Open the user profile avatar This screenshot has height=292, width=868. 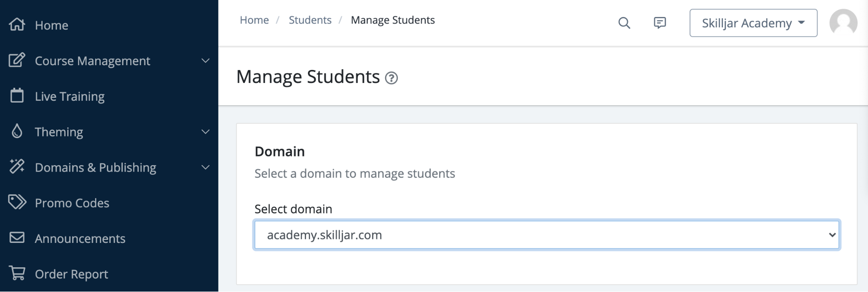(843, 23)
